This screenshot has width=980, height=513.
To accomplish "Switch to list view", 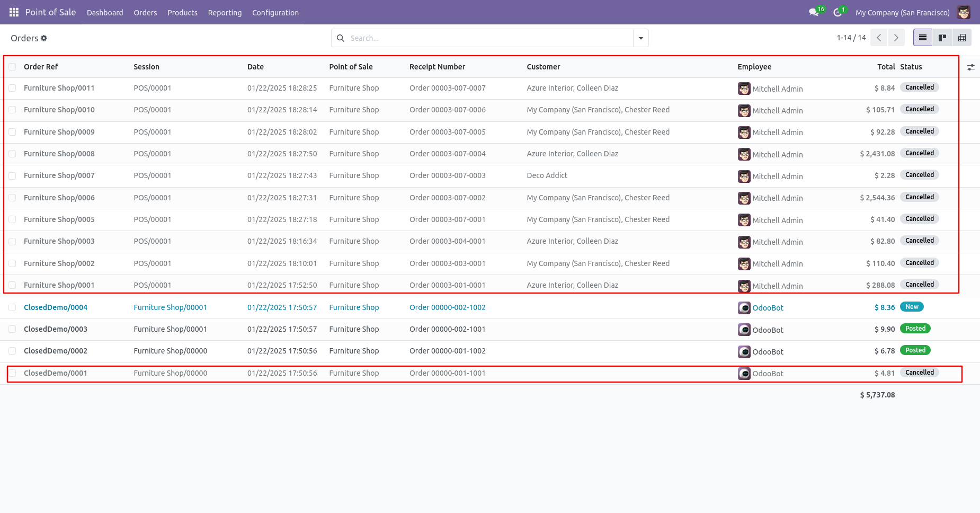I will click(923, 38).
